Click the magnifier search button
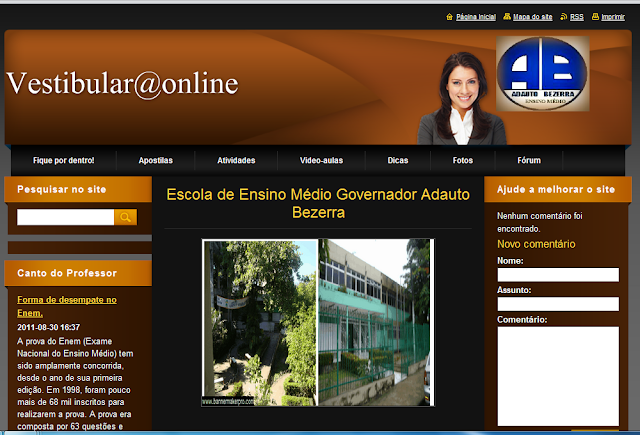 [x=126, y=217]
